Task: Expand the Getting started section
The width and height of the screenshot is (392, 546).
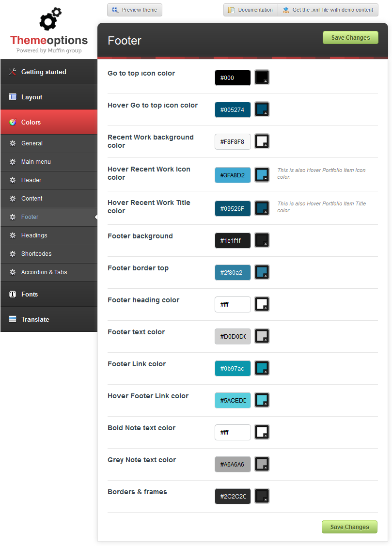Action: pos(48,72)
